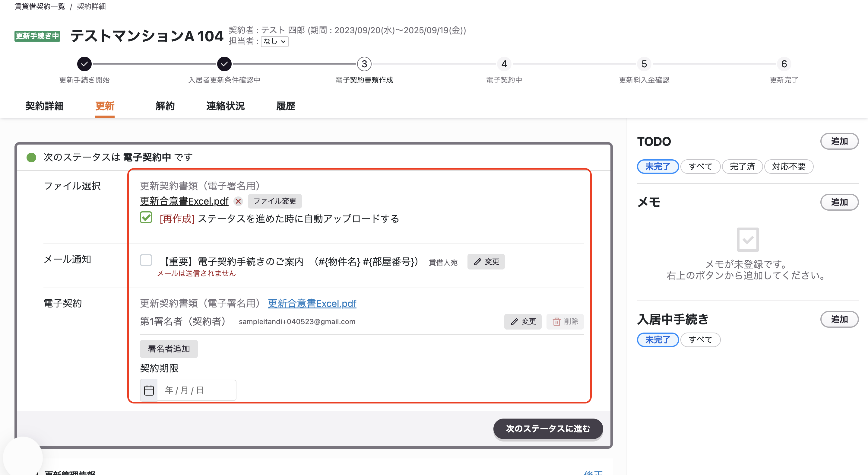Screen dimensions: 868x475
Task: Open the 解約 tab
Action: point(165,106)
